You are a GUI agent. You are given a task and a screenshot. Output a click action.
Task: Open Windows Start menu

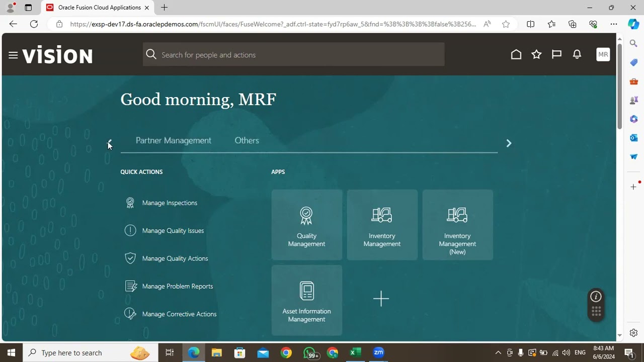pos(11,353)
